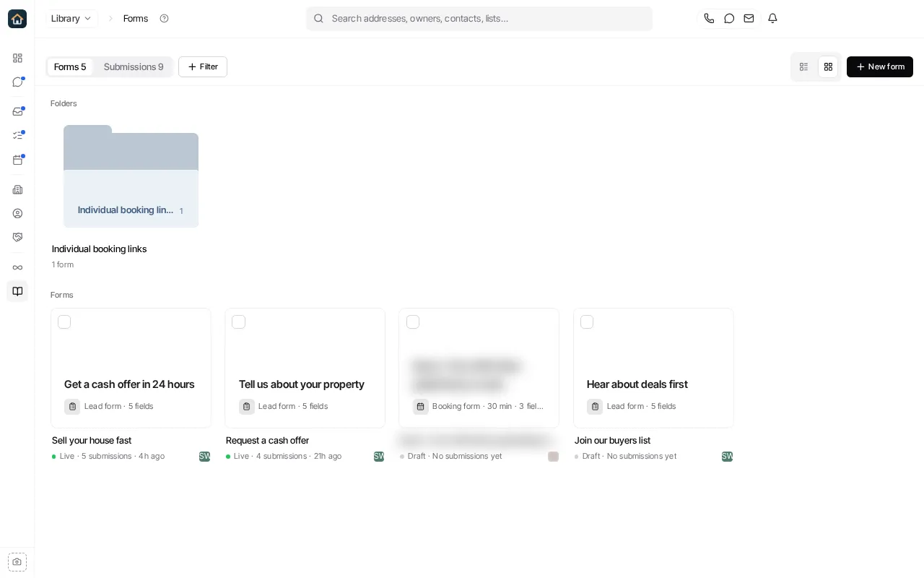The image size is (924, 578).
Task: Open notifications bell icon
Action: pyautogui.click(x=772, y=18)
